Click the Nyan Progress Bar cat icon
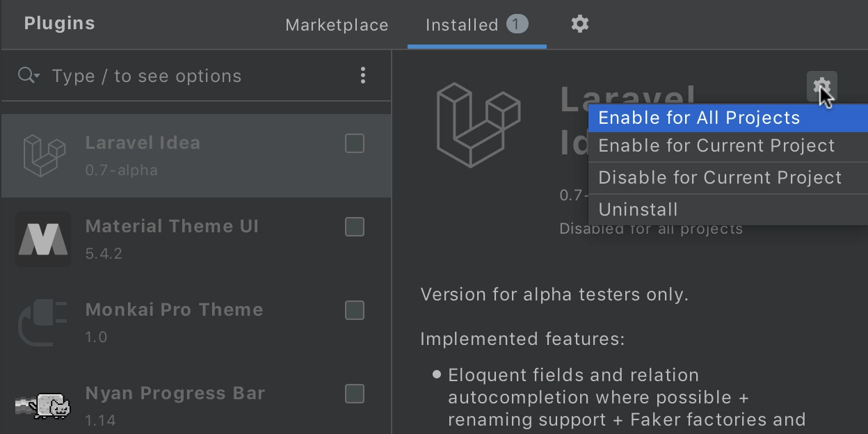This screenshot has height=434, width=868. [43, 406]
